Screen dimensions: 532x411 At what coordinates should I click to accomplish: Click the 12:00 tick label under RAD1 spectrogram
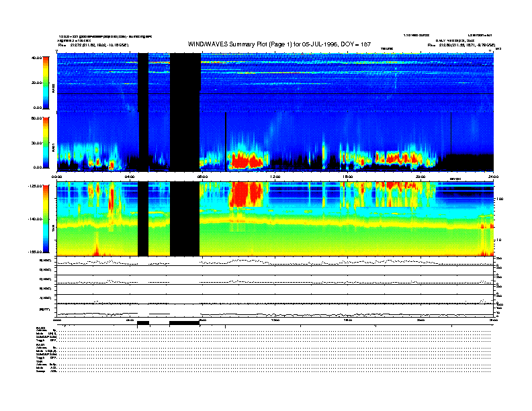[x=275, y=177]
